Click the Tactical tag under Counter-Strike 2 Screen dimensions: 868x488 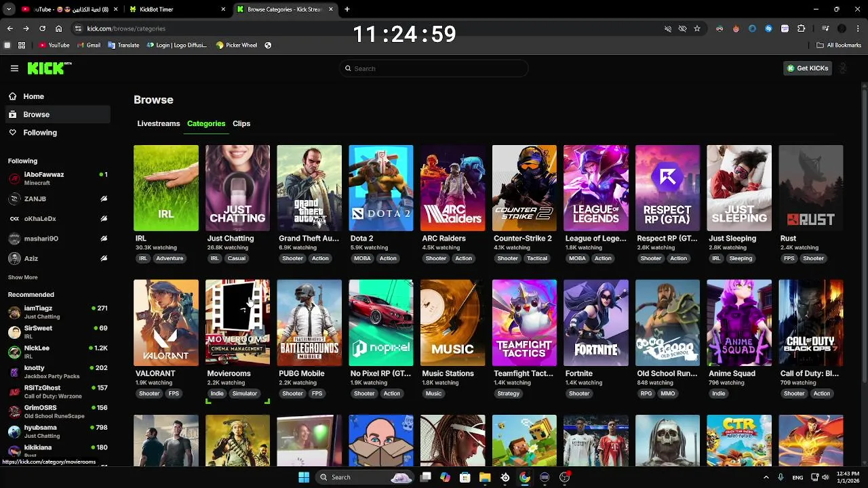point(537,258)
